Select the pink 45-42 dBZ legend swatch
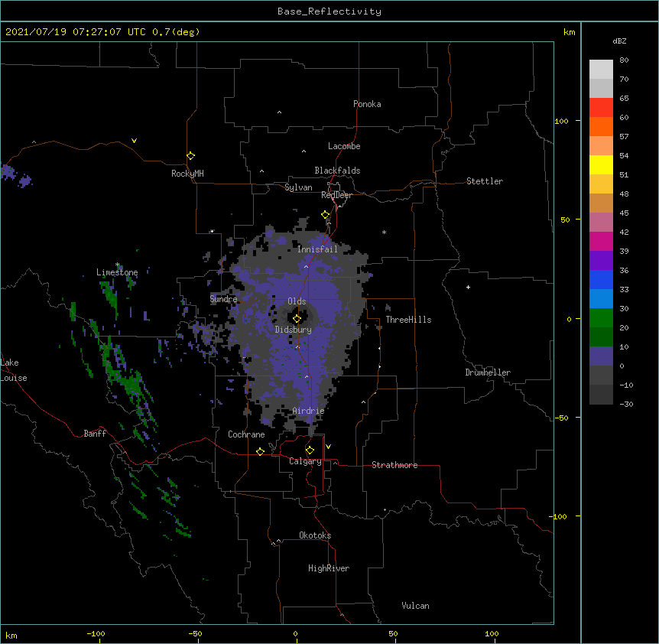 (x=601, y=223)
